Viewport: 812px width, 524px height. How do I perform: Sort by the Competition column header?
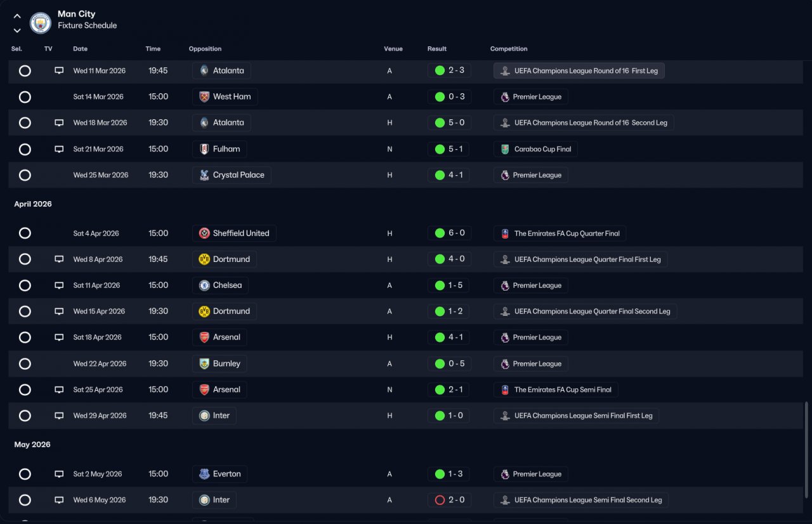point(509,49)
